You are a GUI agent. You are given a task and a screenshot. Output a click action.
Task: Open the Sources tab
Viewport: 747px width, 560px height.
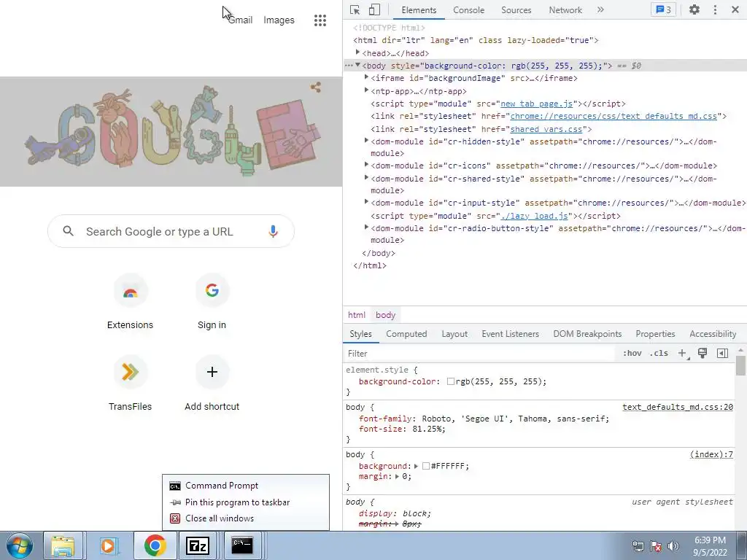point(516,10)
